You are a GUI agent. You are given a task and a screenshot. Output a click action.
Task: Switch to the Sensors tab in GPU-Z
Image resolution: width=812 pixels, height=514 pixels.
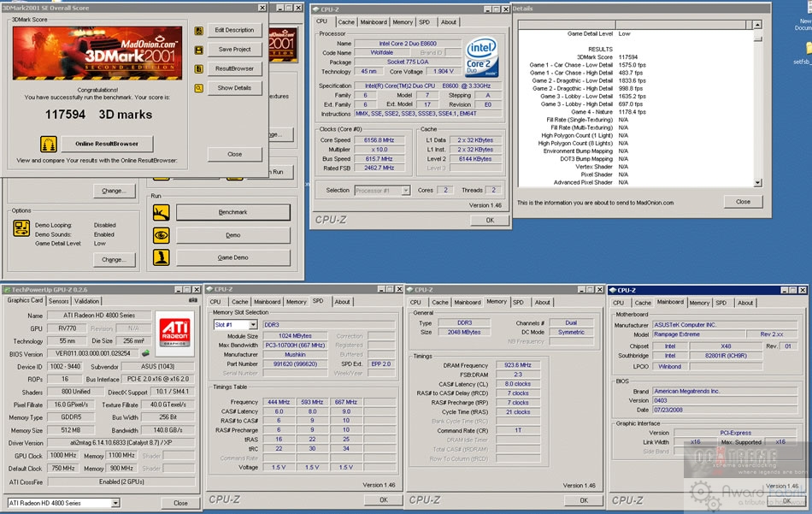pos(59,301)
